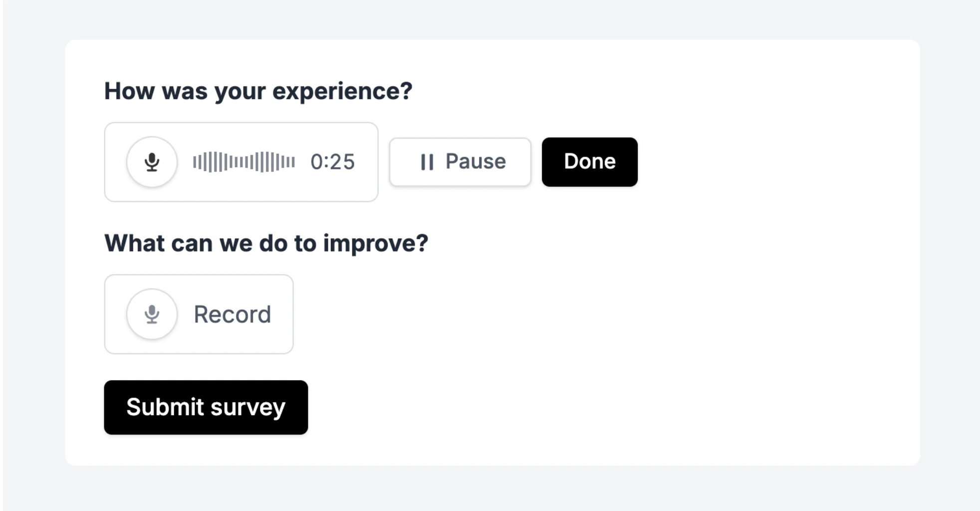Click the audio waveform visualization
The image size is (980, 511).
pyautogui.click(x=244, y=162)
